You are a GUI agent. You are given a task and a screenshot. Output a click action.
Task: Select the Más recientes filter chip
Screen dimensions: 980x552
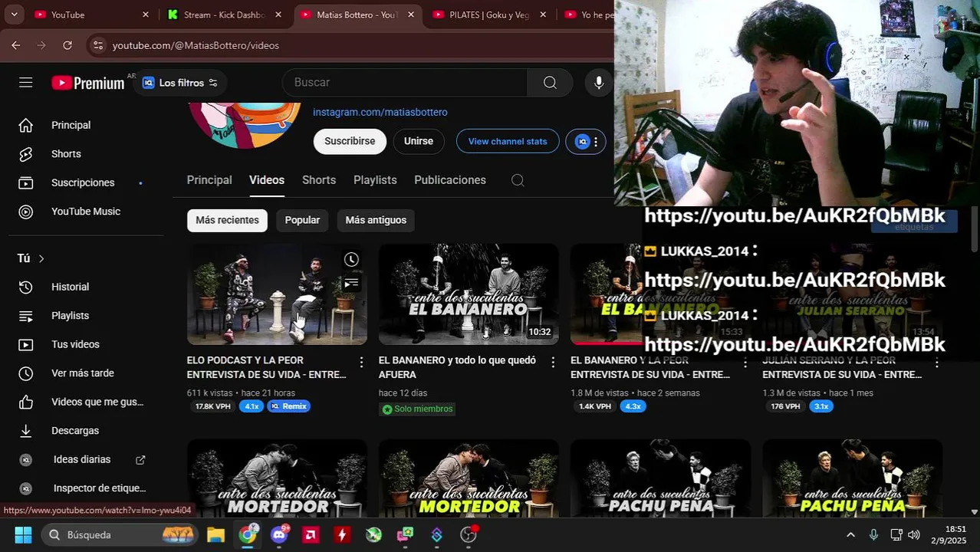tap(227, 220)
